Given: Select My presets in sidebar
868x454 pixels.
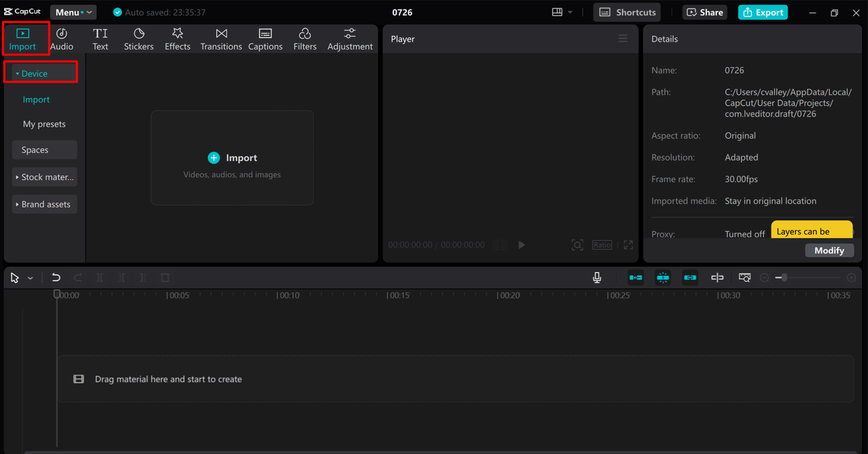Looking at the screenshot, I should click(44, 124).
